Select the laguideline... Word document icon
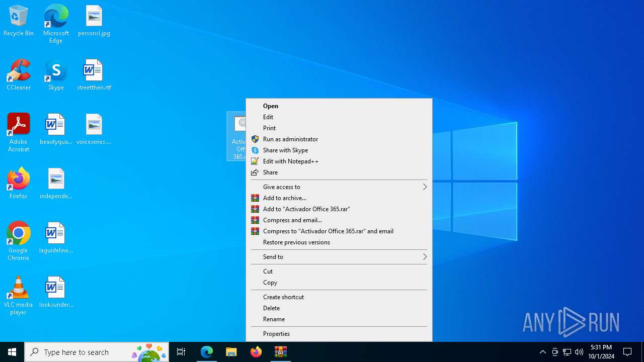 56,238
